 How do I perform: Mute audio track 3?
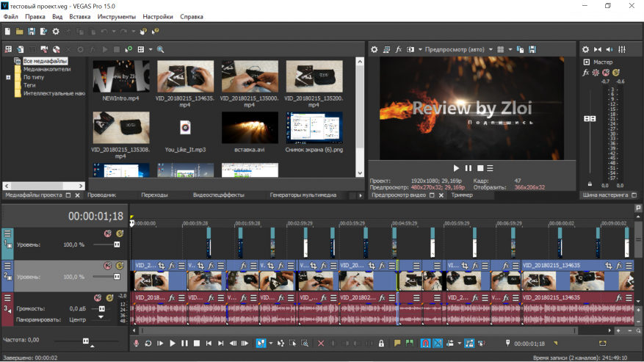(x=98, y=298)
